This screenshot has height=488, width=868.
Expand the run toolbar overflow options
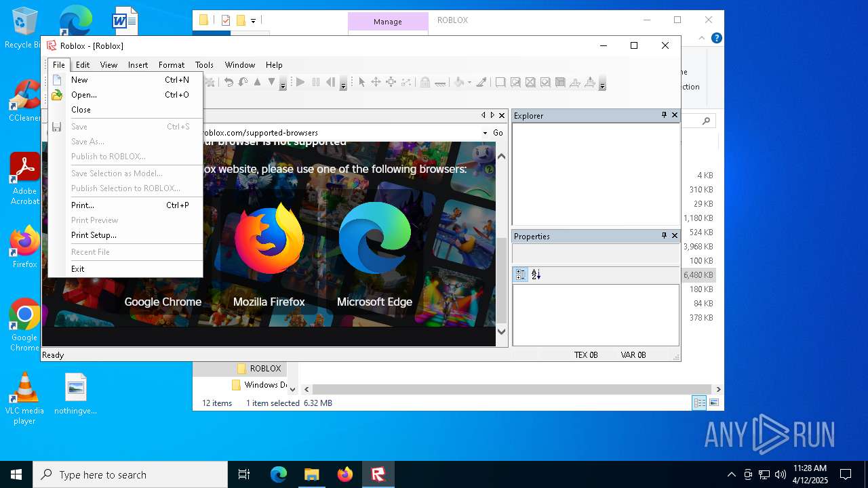tap(343, 83)
